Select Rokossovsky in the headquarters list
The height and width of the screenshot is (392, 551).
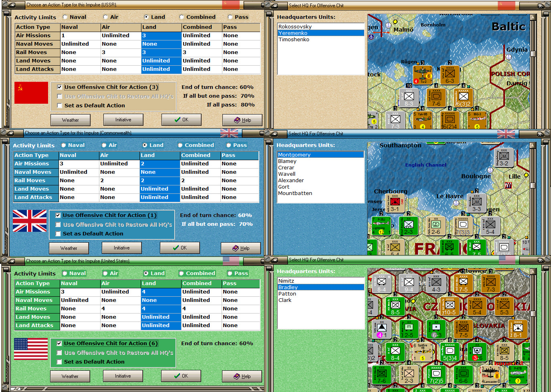point(321,27)
